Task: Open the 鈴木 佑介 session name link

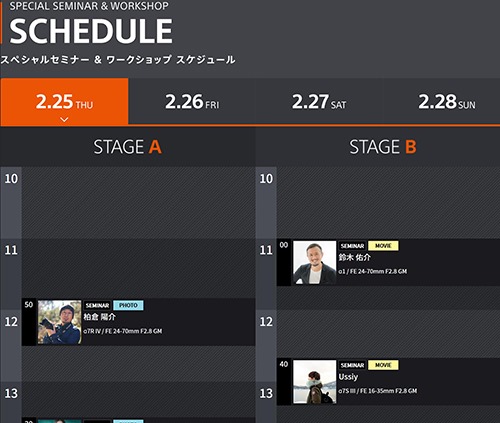Action: [x=354, y=258]
